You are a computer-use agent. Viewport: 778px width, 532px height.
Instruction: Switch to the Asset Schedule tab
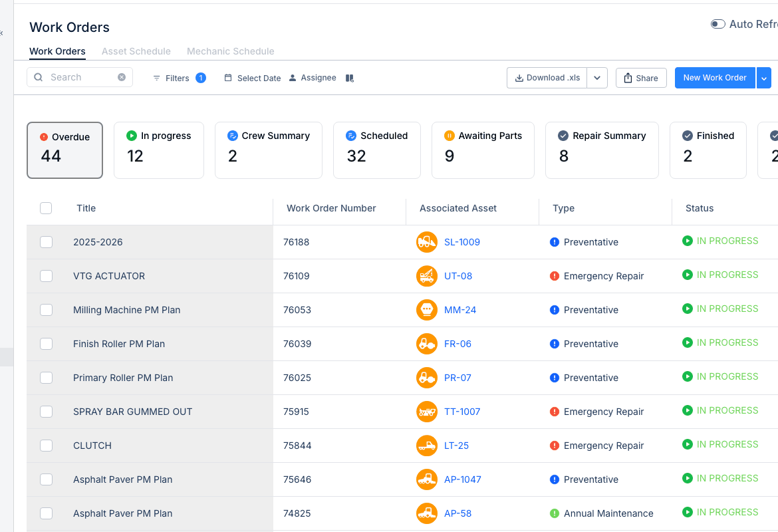coord(136,51)
